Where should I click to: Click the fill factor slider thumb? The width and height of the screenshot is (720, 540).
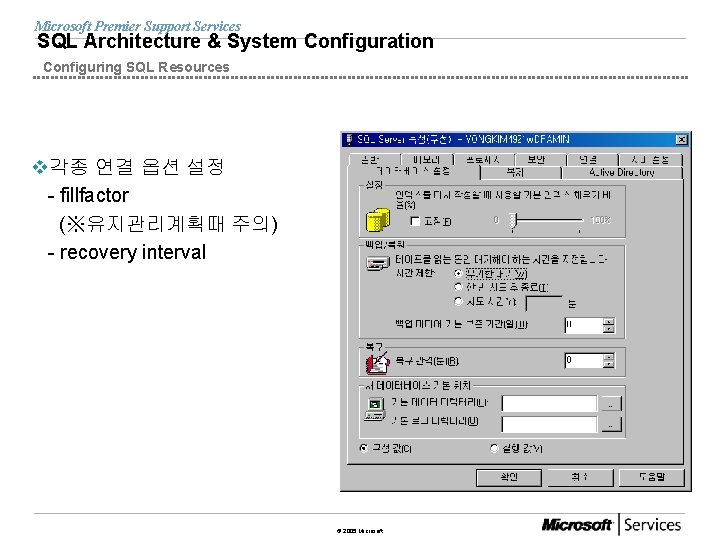(x=513, y=221)
